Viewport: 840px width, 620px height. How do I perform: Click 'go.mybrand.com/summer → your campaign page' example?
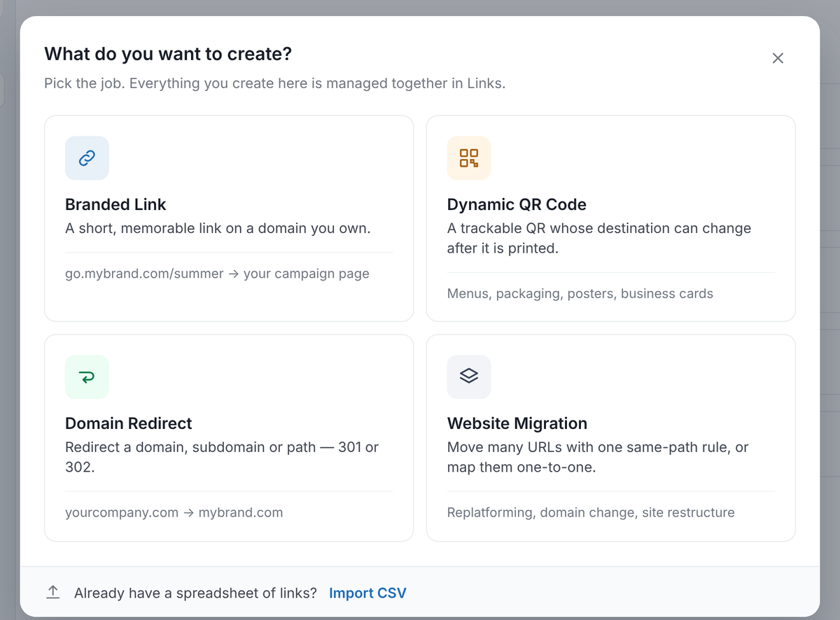pyautogui.click(x=217, y=274)
